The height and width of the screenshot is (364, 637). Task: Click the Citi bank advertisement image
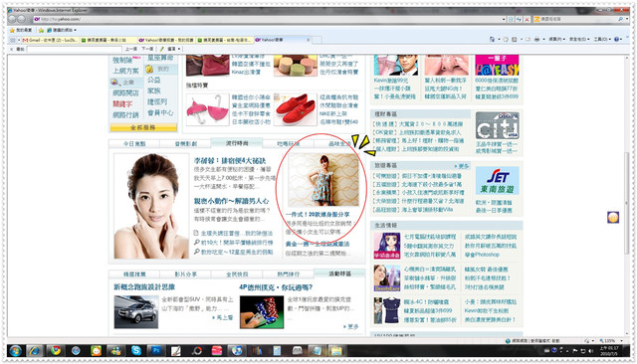coord(497,126)
